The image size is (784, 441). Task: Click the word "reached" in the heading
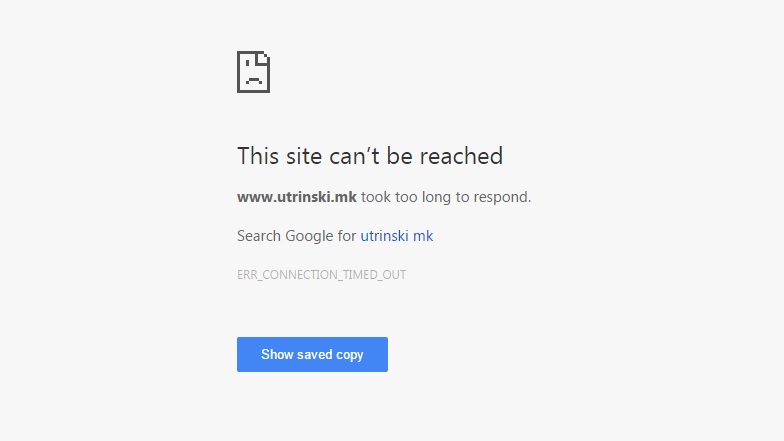pyautogui.click(x=461, y=156)
